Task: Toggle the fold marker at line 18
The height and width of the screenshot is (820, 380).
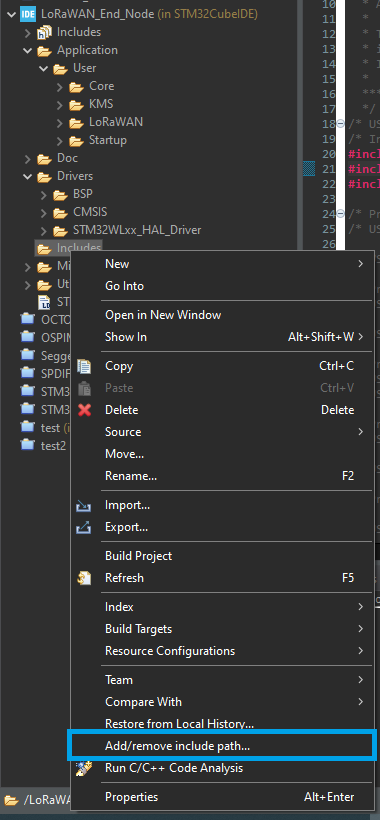Action: pos(341,124)
